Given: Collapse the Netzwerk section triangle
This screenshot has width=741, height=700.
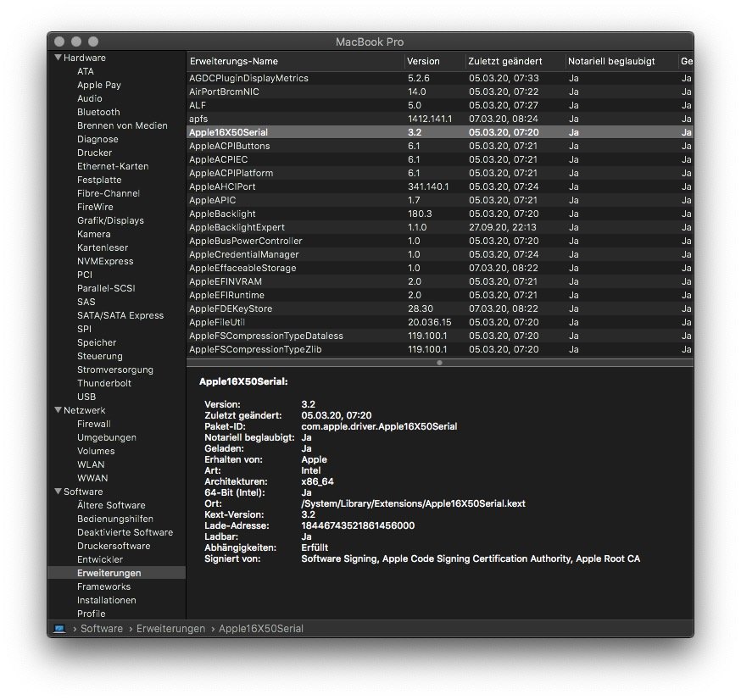Looking at the screenshot, I should [58, 410].
